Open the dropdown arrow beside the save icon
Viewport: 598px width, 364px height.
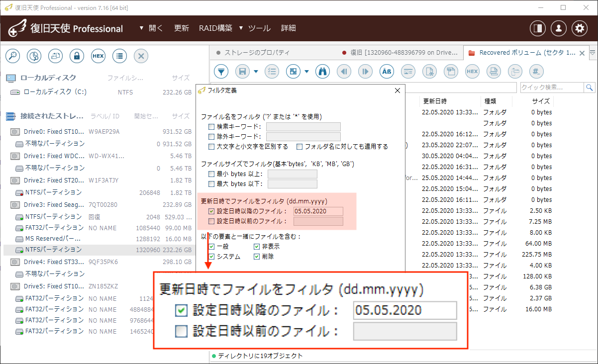pos(256,72)
